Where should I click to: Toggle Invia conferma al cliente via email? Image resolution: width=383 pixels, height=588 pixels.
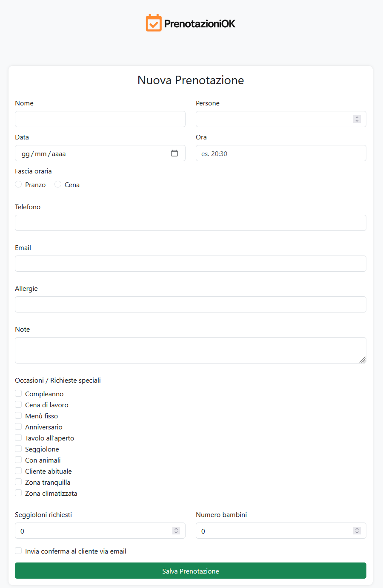(x=18, y=551)
